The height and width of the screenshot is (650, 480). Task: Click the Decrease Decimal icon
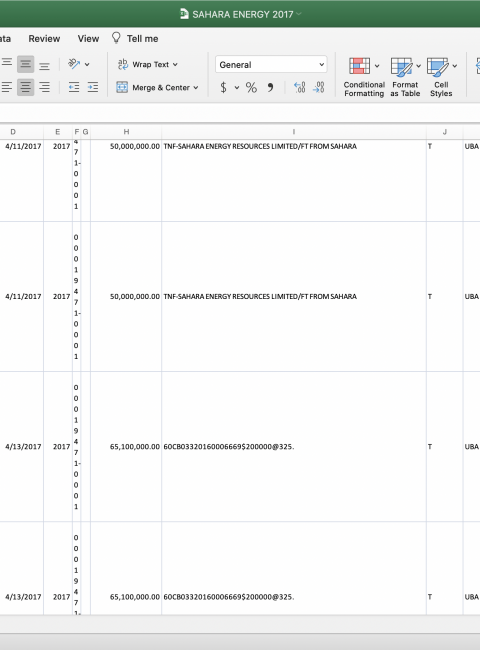319,87
